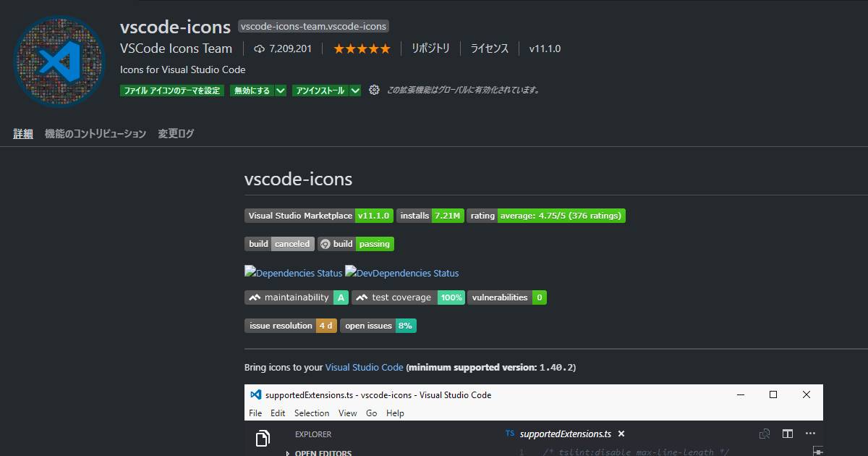Click the maintainability A badge

(297, 297)
